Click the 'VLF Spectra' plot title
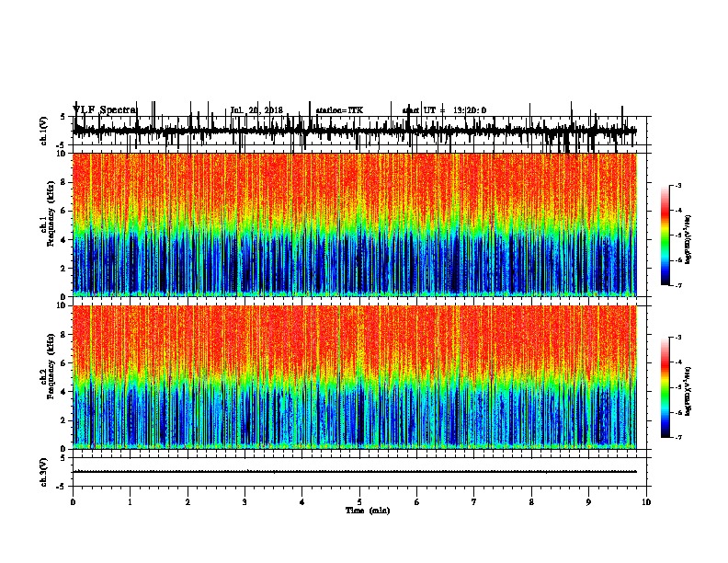The image size is (728, 563). tap(105, 109)
